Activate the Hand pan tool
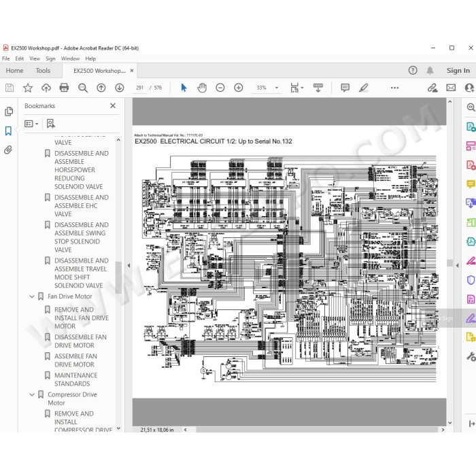The height and width of the screenshot is (476, 476). (x=202, y=88)
